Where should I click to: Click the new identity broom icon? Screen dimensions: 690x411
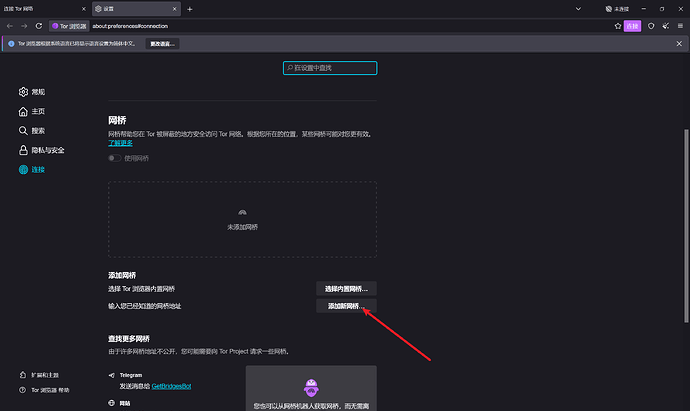point(666,26)
